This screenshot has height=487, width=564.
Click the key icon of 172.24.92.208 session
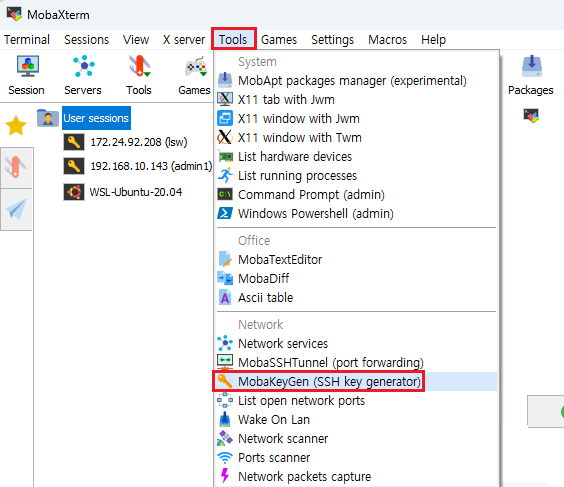coord(74,142)
